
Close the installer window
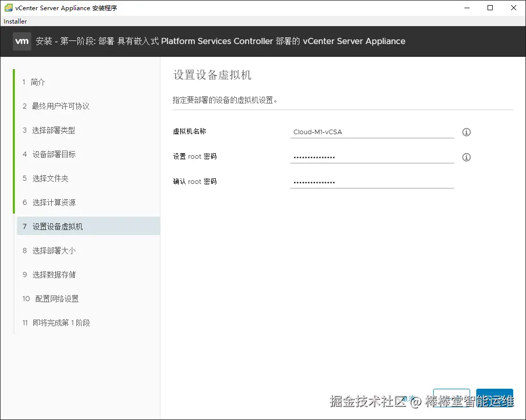(514, 8)
